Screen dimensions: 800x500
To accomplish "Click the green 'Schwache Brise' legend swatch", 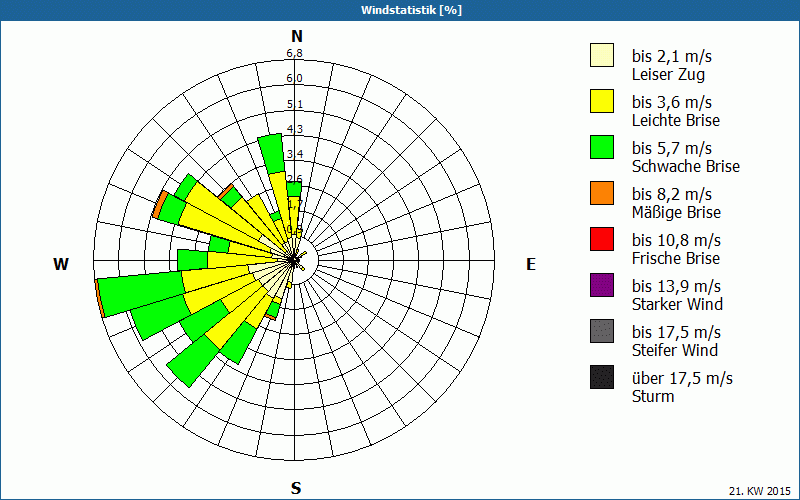I will 602,147.
